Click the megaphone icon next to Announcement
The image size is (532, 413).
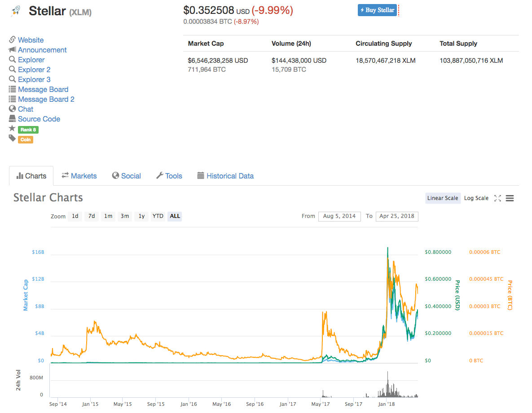click(12, 49)
